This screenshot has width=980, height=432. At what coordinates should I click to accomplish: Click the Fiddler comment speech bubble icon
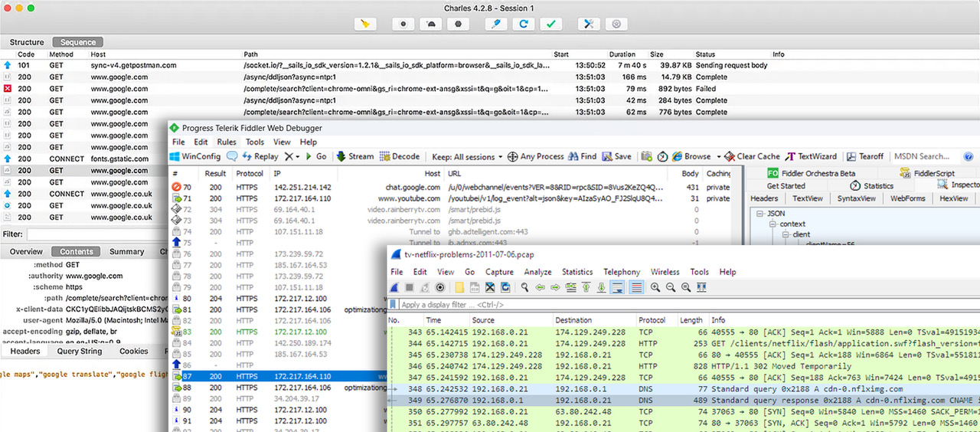232,156
